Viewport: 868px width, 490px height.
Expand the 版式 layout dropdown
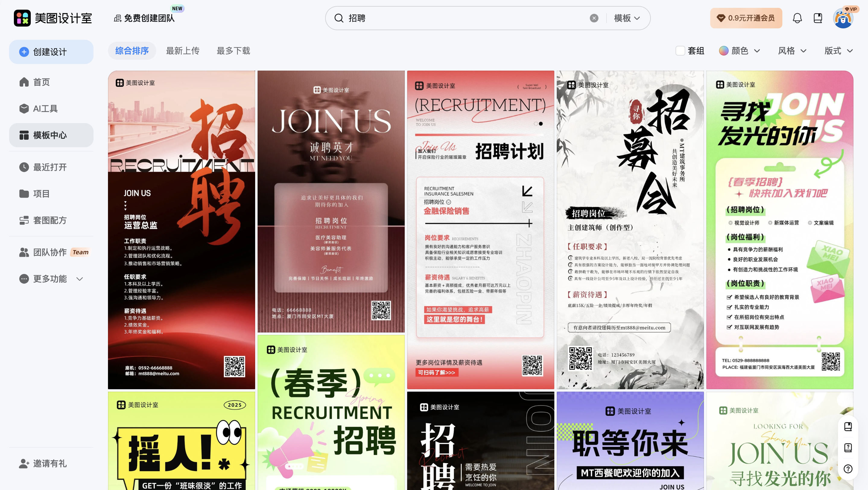838,51
